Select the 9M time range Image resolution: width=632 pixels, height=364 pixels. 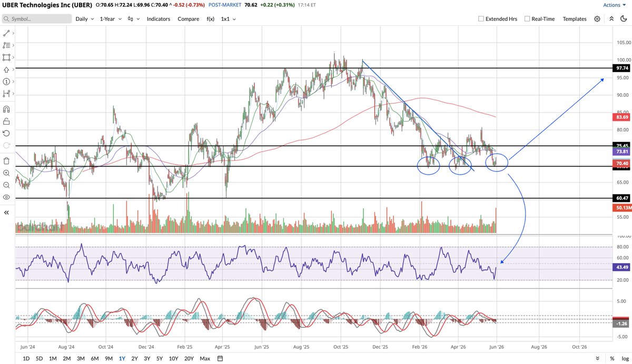point(108,358)
